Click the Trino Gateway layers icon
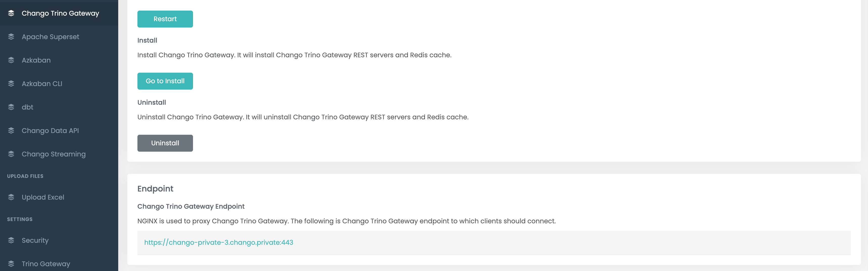This screenshot has height=271, width=868. coord(11,264)
